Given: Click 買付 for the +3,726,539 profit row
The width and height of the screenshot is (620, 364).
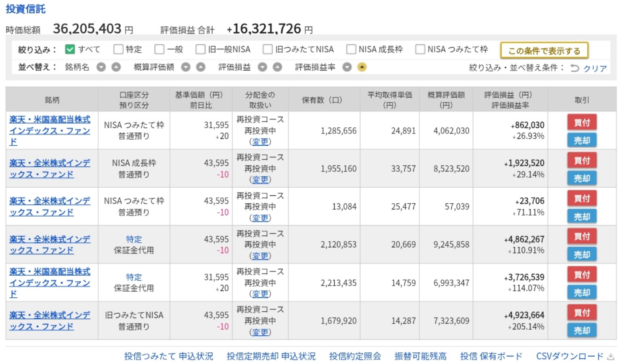Looking at the screenshot, I should [x=582, y=274].
